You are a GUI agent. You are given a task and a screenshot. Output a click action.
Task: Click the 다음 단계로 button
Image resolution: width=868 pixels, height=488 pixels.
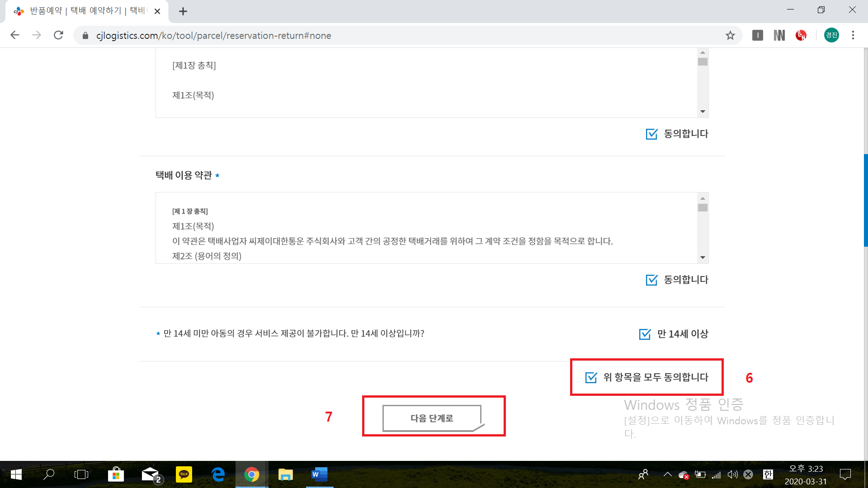(432, 418)
